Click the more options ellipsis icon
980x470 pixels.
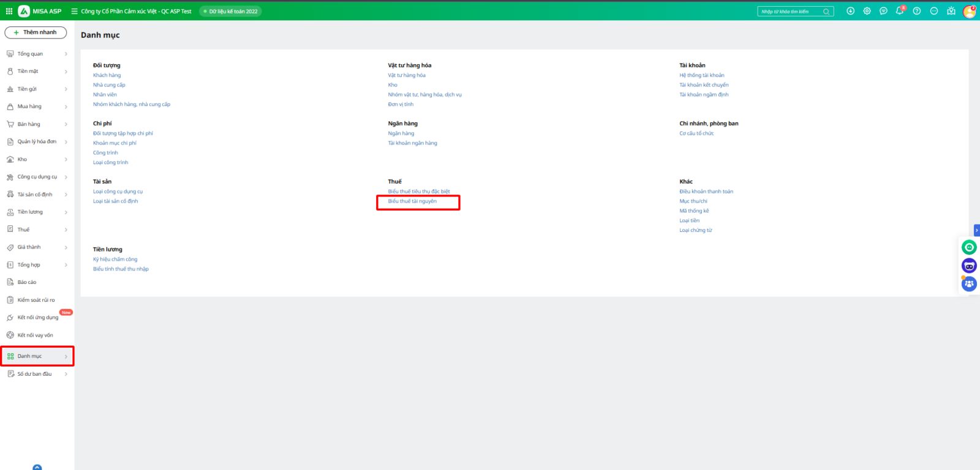(x=933, y=11)
